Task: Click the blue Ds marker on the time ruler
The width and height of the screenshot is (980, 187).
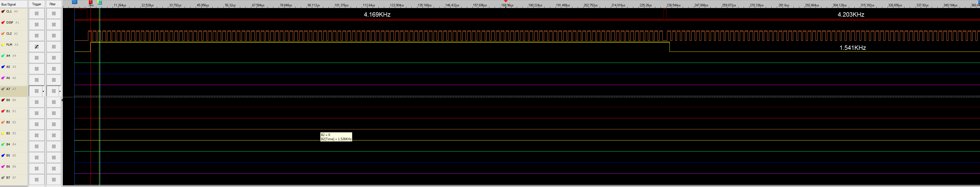Action: 74,2
